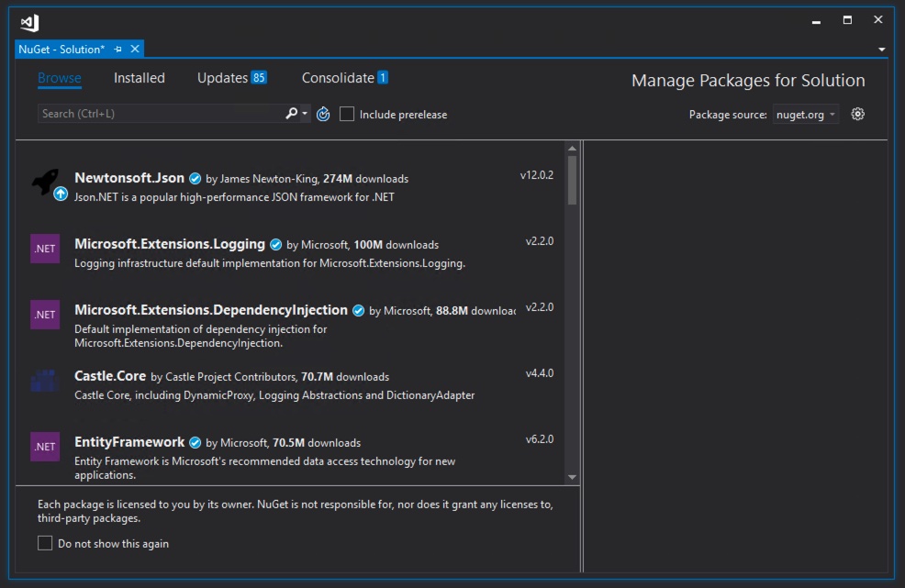Click version v12.0.2 label
The height and width of the screenshot is (588, 905).
[537, 175]
